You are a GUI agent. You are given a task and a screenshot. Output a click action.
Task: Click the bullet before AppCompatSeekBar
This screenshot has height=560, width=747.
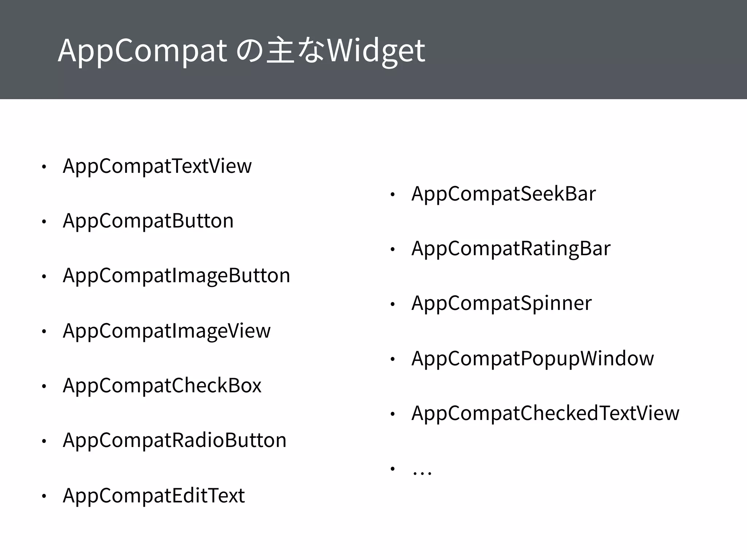point(392,195)
